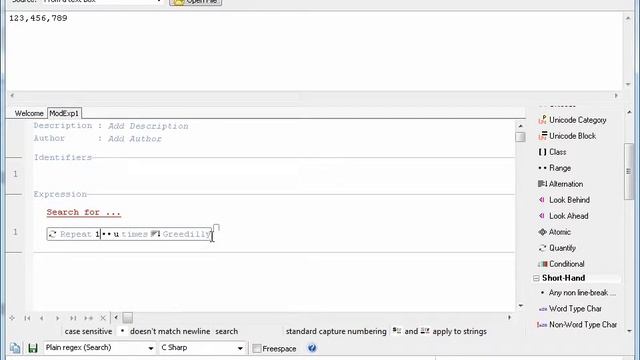The image size is (640, 360).
Task: Click the skip-forward double arrow navigation icon
Action: click(x=88, y=318)
